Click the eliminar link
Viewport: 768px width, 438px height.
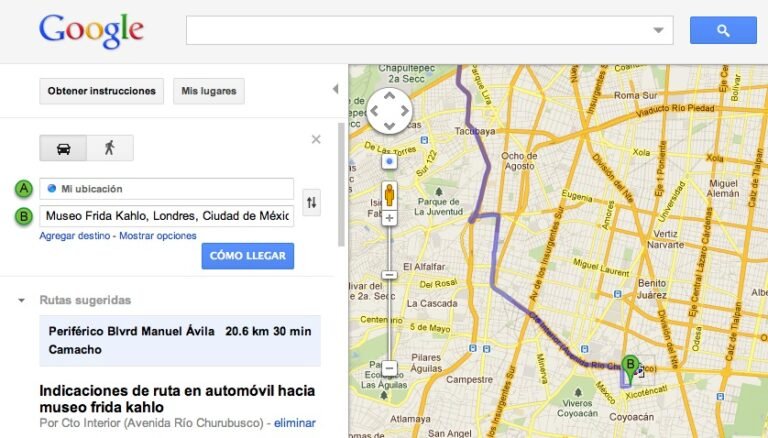click(295, 423)
